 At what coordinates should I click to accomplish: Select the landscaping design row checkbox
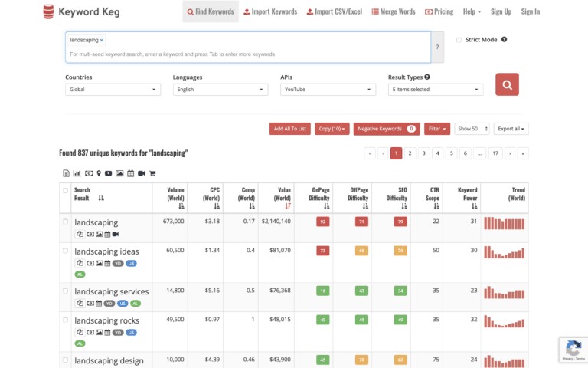click(65, 360)
